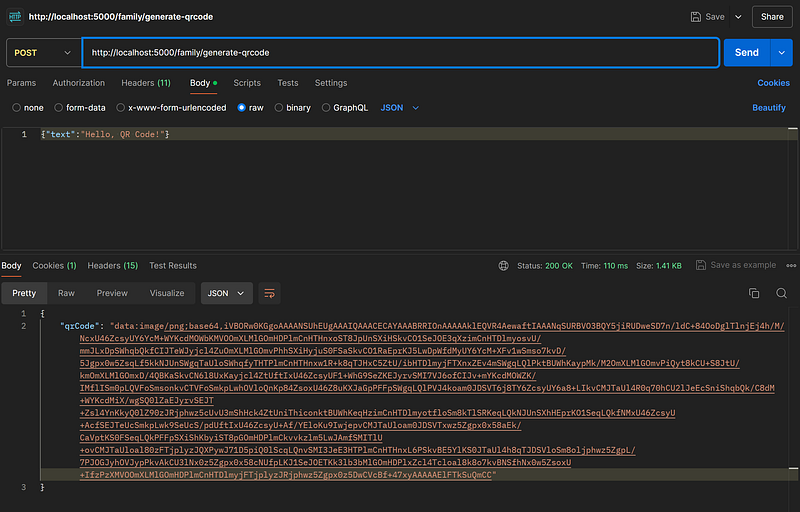Open the Send options dropdown arrow

pyautogui.click(x=781, y=53)
